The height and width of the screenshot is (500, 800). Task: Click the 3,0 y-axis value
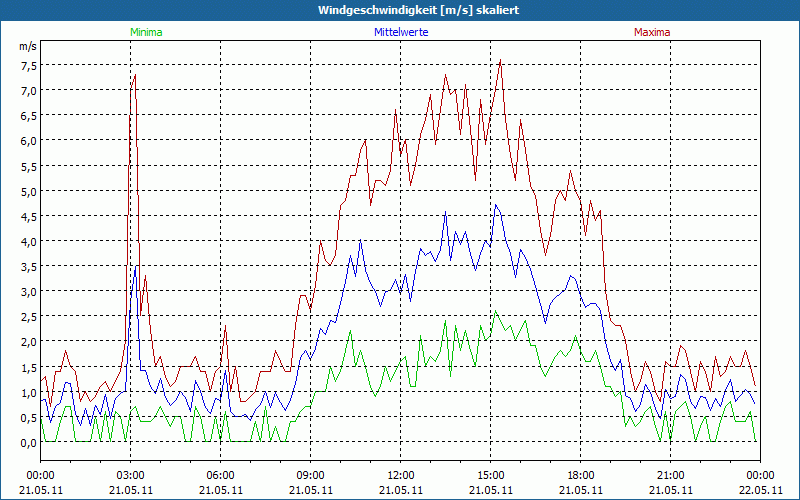pyautogui.click(x=29, y=292)
